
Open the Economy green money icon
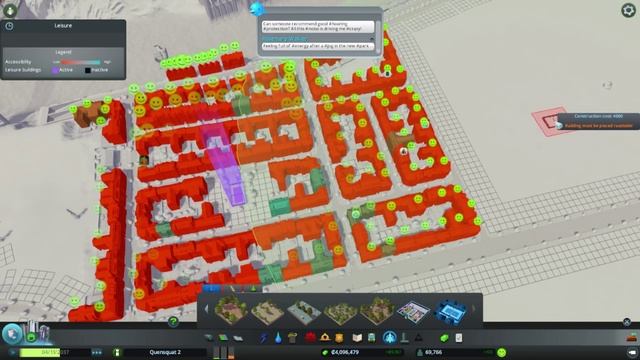(444, 338)
